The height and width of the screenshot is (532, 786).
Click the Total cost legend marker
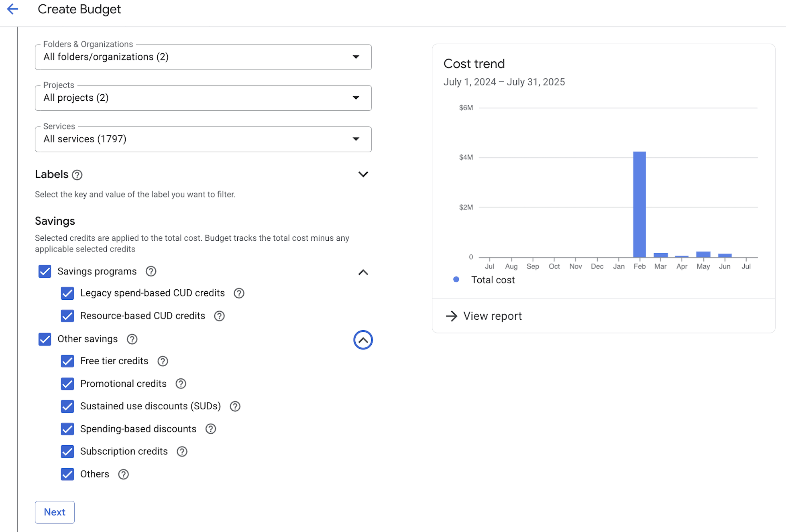point(456,280)
